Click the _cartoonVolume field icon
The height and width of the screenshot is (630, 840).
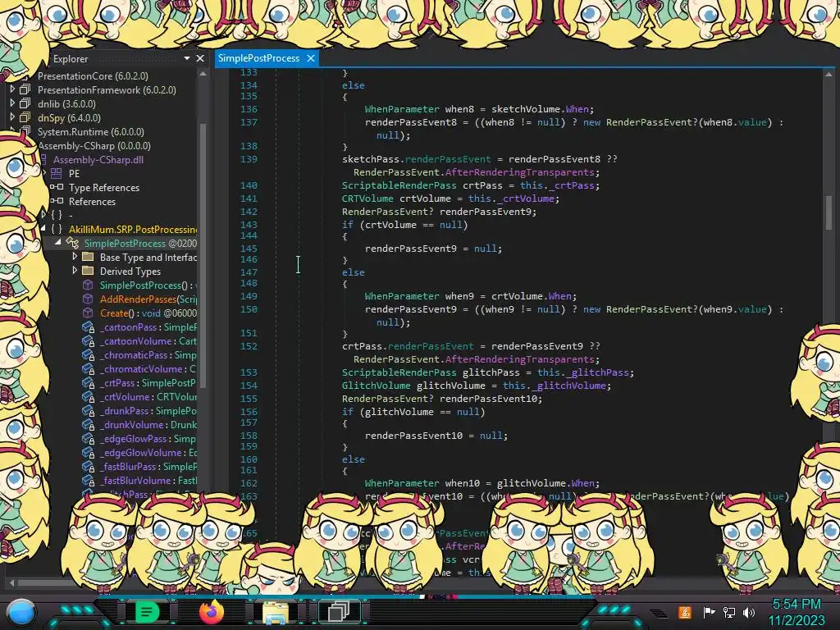pos(88,340)
